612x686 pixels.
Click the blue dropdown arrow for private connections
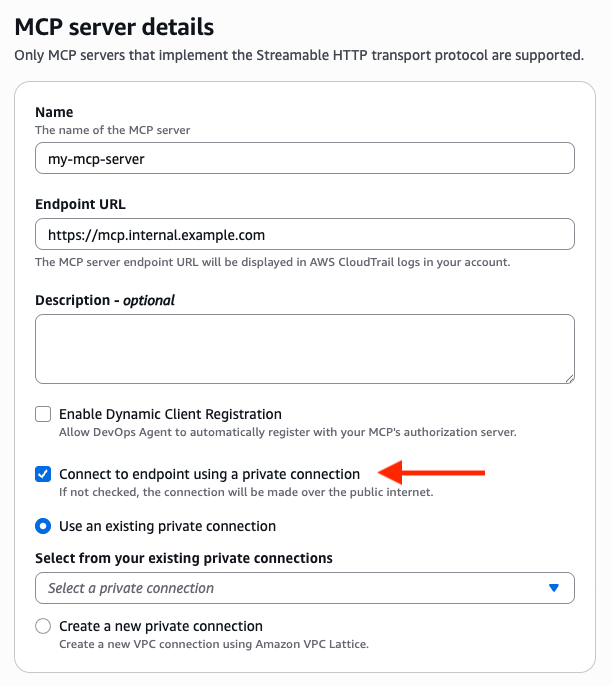point(554,588)
